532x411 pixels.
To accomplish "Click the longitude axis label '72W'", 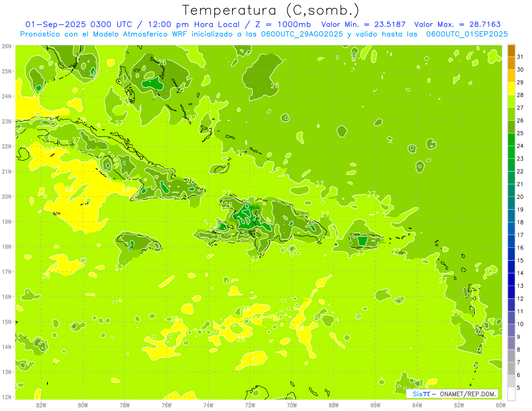I will click(250, 405).
